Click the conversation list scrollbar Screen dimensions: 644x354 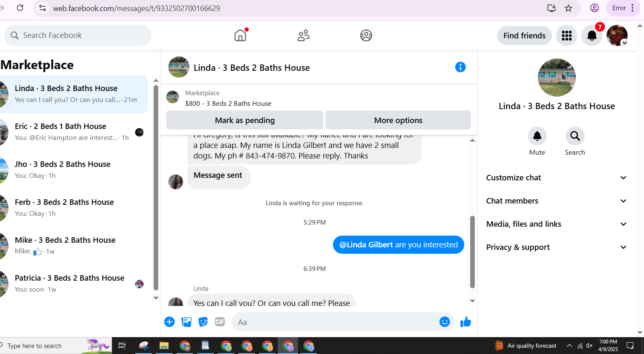pyautogui.click(x=156, y=188)
